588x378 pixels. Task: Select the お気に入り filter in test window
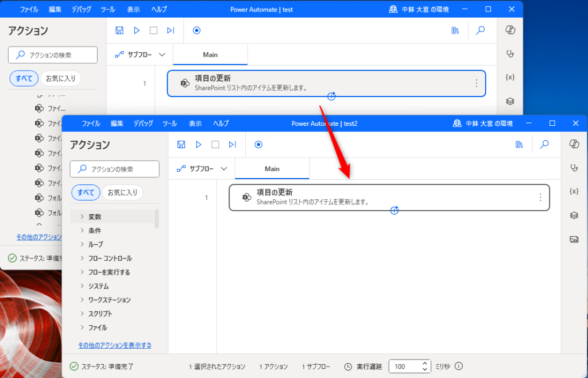(61, 78)
